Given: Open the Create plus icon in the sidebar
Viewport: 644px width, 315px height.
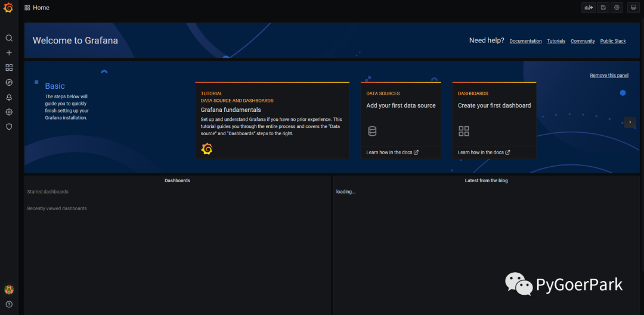Looking at the screenshot, I should click(x=9, y=53).
